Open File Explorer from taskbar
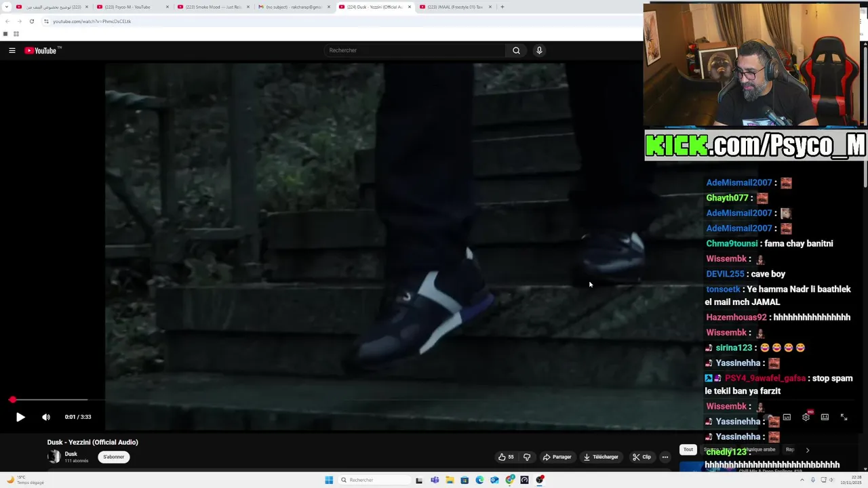 (449, 480)
